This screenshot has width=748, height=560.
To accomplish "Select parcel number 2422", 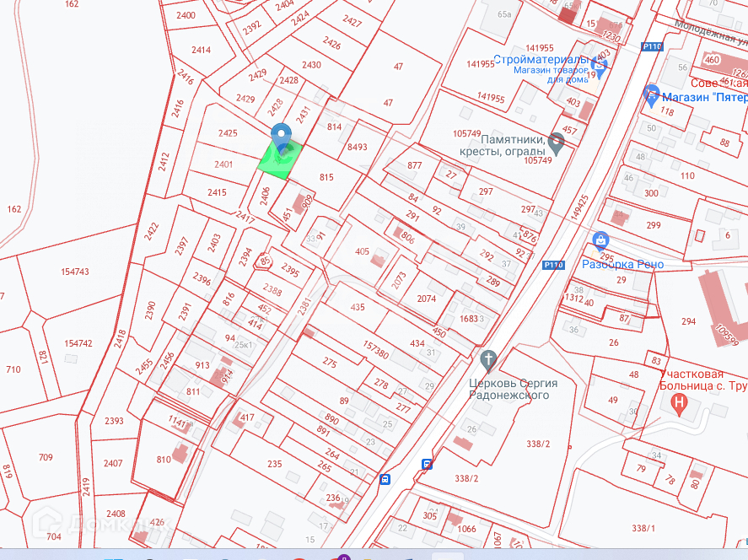I will coord(152,231).
